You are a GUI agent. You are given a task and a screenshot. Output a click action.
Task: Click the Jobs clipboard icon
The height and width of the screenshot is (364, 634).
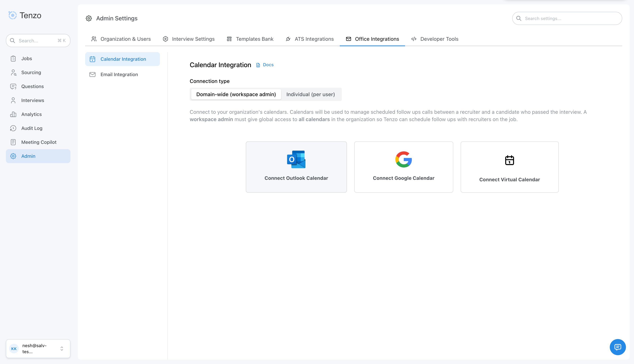13,59
